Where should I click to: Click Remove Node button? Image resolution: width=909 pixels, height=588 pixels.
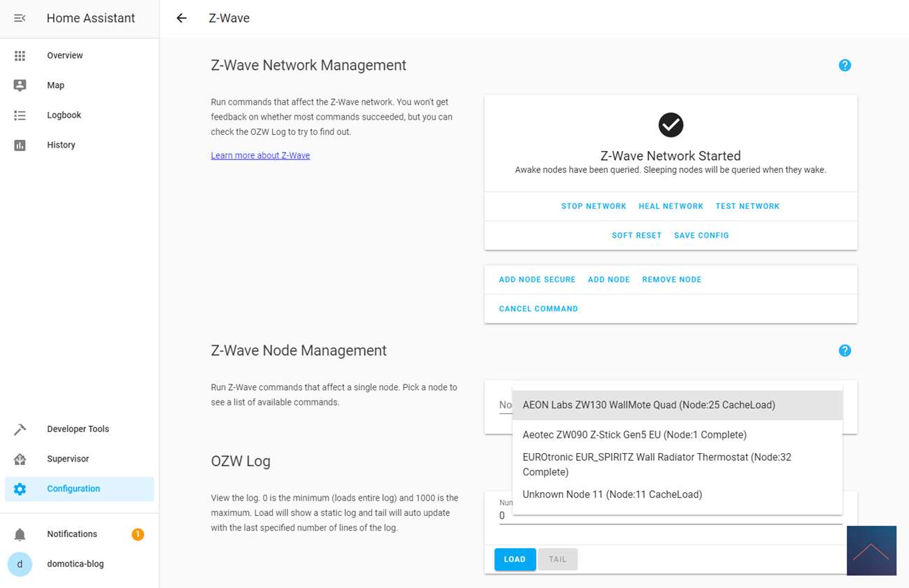point(672,280)
